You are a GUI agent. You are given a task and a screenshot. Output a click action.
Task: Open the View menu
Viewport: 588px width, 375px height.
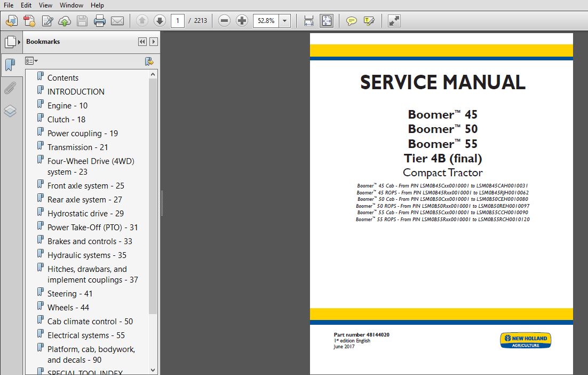pos(45,5)
